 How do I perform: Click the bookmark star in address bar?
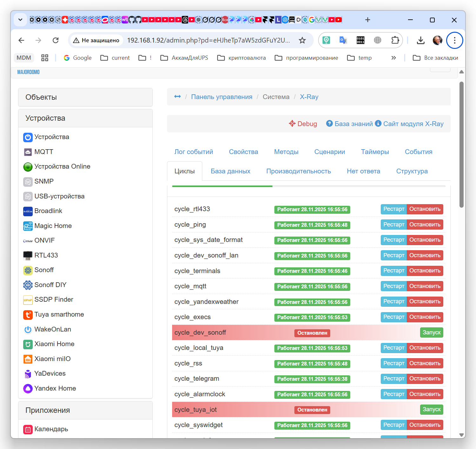(302, 40)
